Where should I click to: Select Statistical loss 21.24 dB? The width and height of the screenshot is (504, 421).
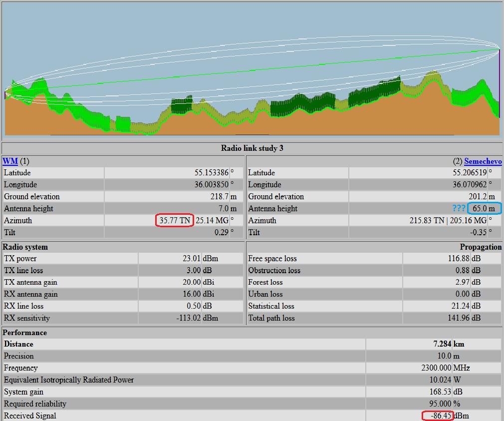coord(466,306)
